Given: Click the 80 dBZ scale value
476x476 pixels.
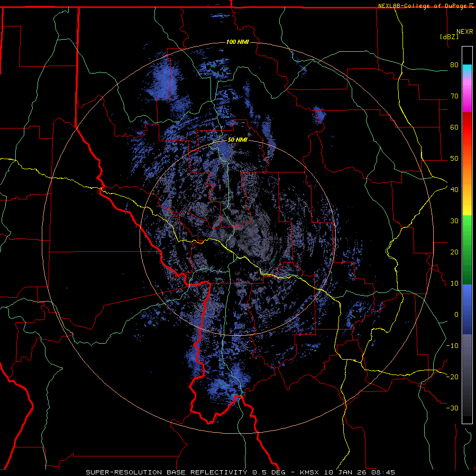Looking at the screenshot, I should pyautogui.click(x=454, y=65).
